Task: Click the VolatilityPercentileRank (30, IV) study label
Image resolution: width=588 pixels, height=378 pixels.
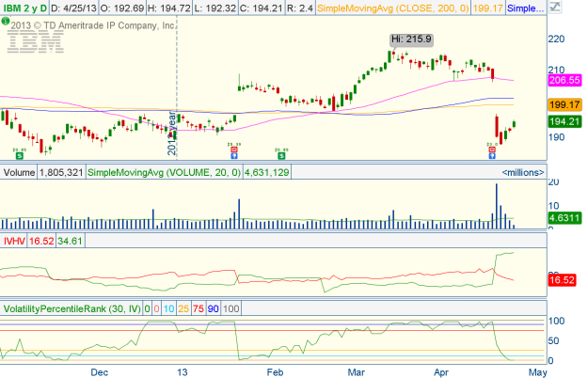Action: 72,308
